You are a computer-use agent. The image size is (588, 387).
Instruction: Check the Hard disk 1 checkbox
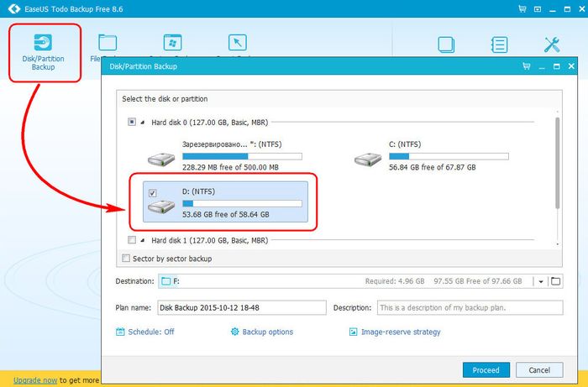pos(131,240)
